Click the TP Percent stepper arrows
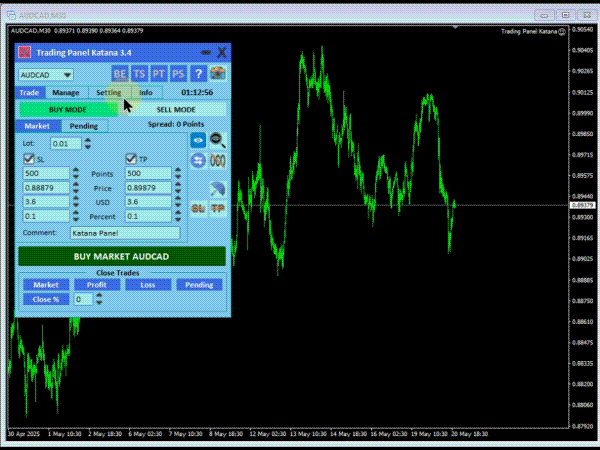 pos(178,216)
